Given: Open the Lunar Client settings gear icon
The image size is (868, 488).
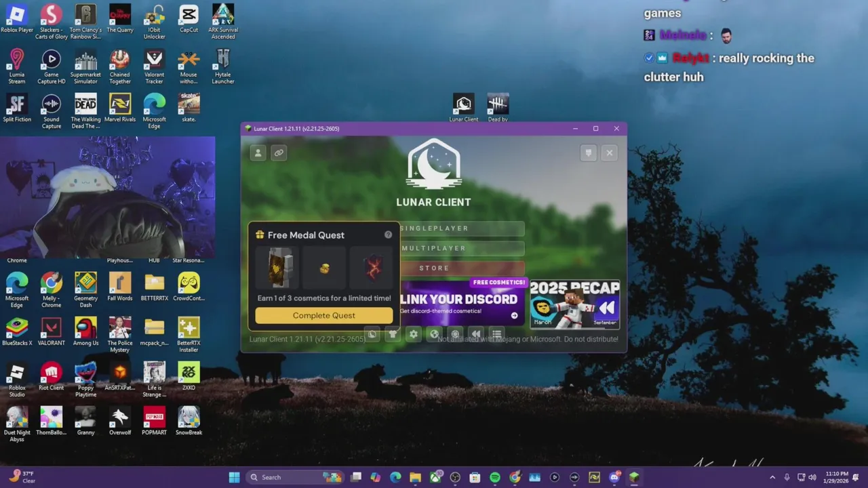Looking at the screenshot, I should click(x=414, y=333).
